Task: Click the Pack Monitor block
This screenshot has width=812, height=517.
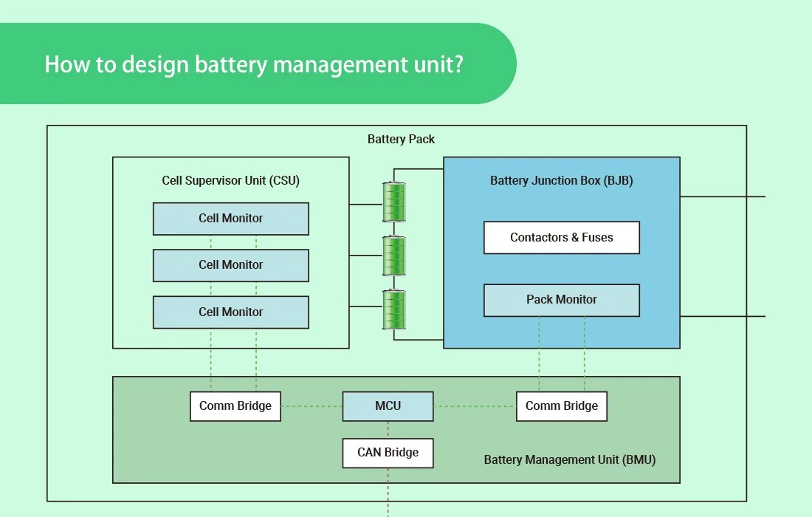Action: pos(561,300)
